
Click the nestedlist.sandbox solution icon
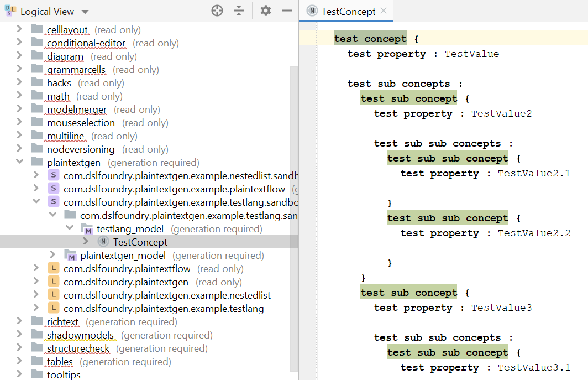tap(54, 175)
